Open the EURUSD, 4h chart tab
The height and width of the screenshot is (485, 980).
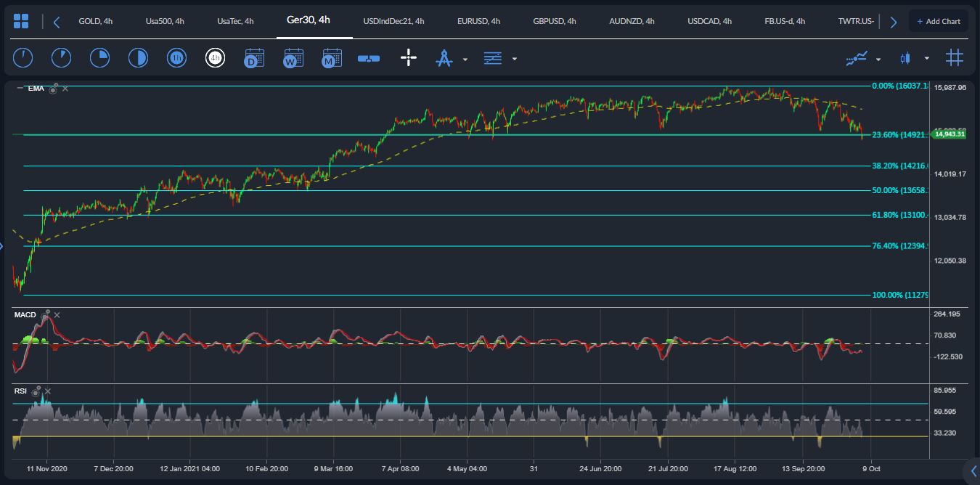point(478,21)
